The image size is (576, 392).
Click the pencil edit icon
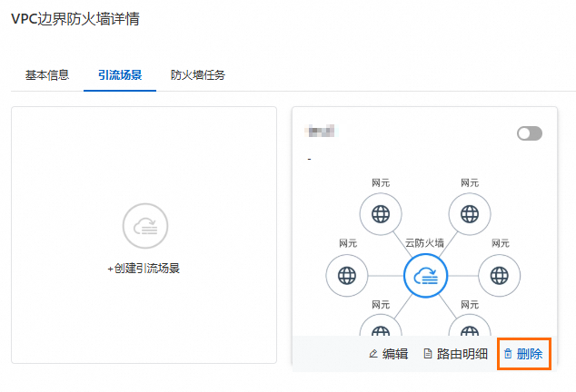[x=373, y=354]
